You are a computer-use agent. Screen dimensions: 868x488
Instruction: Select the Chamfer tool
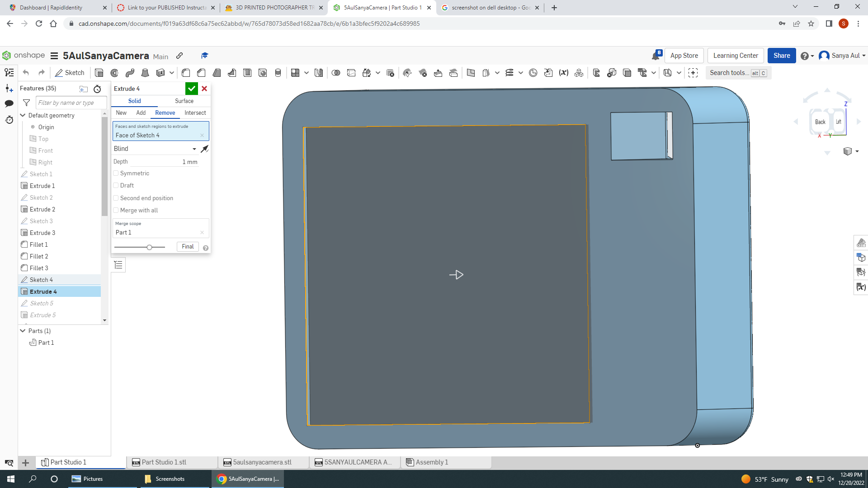[201, 73]
